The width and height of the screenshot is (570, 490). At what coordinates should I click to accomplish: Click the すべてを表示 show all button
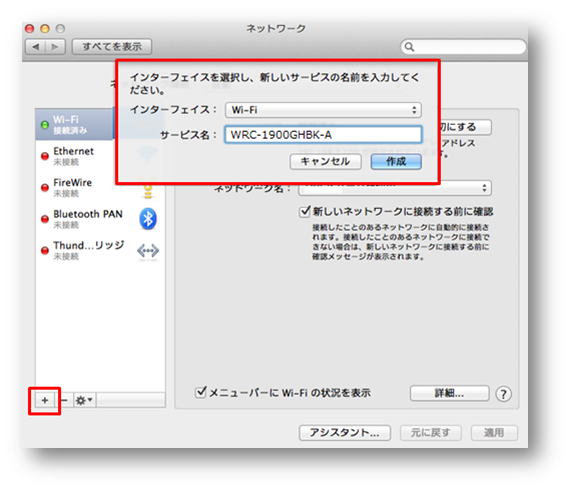click(x=112, y=47)
